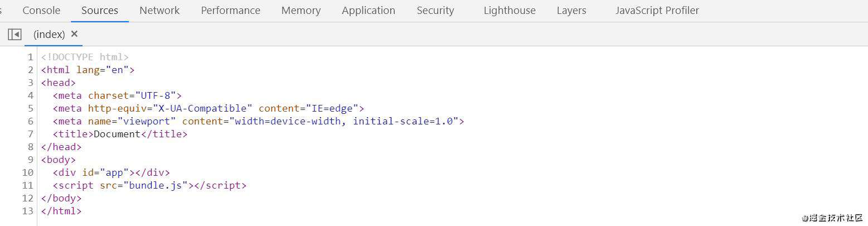Close the (index) file tab
The image size is (868, 226).
75,34
